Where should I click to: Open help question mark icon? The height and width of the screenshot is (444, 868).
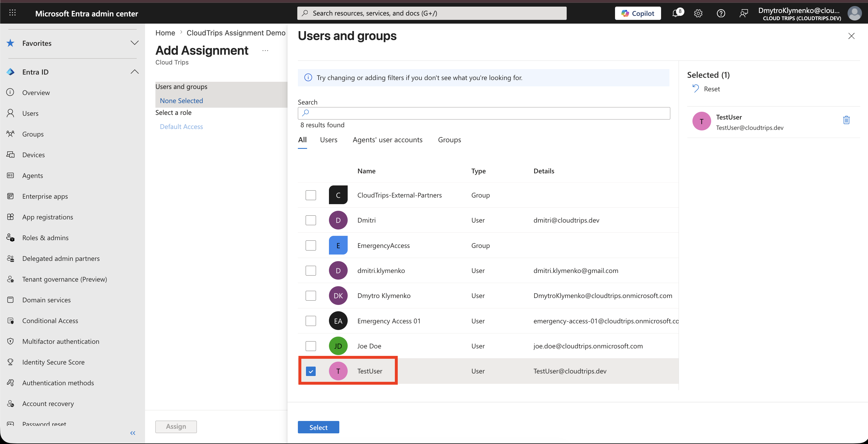pyautogui.click(x=721, y=13)
